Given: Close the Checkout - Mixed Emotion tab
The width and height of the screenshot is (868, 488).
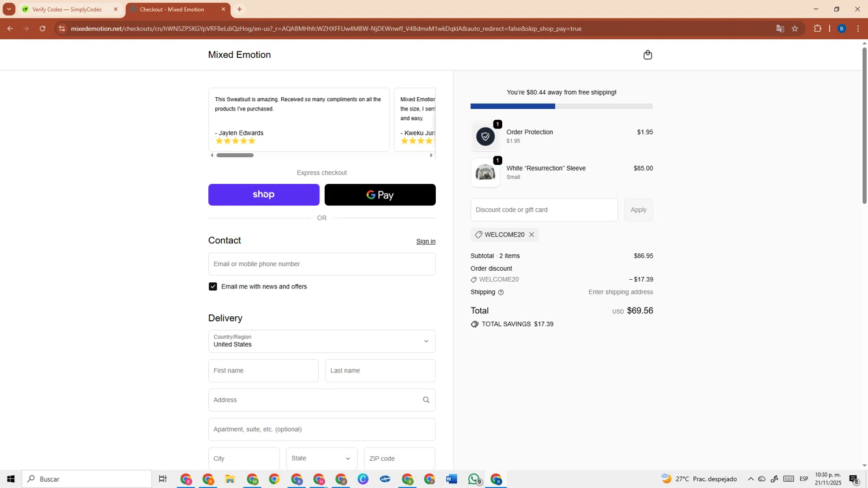Looking at the screenshot, I should tap(223, 9).
